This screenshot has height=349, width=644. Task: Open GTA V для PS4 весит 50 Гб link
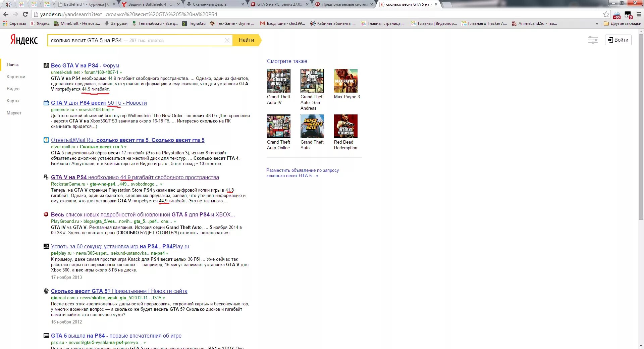99,103
